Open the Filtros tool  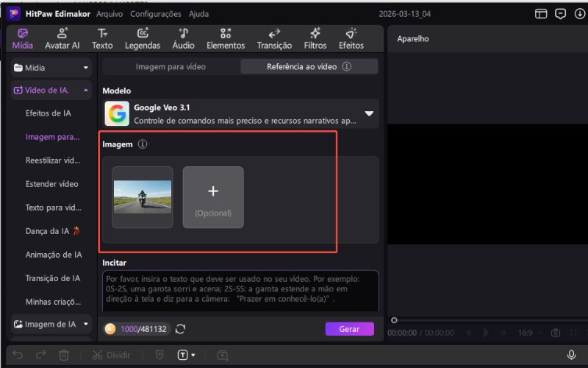pos(315,39)
